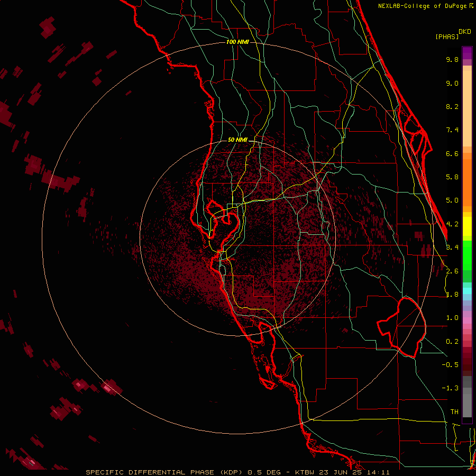Click the 8.2 scale value
This screenshot has width=476, height=476.
452,106
